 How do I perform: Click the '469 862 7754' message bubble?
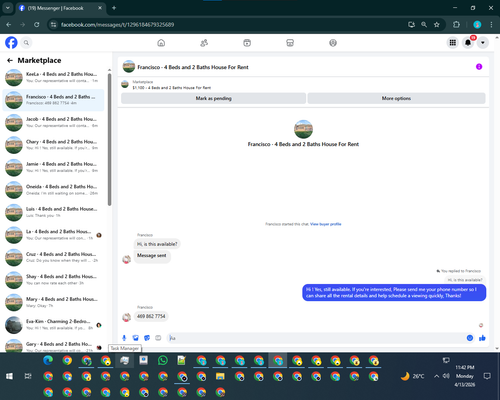(x=151, y=316)
